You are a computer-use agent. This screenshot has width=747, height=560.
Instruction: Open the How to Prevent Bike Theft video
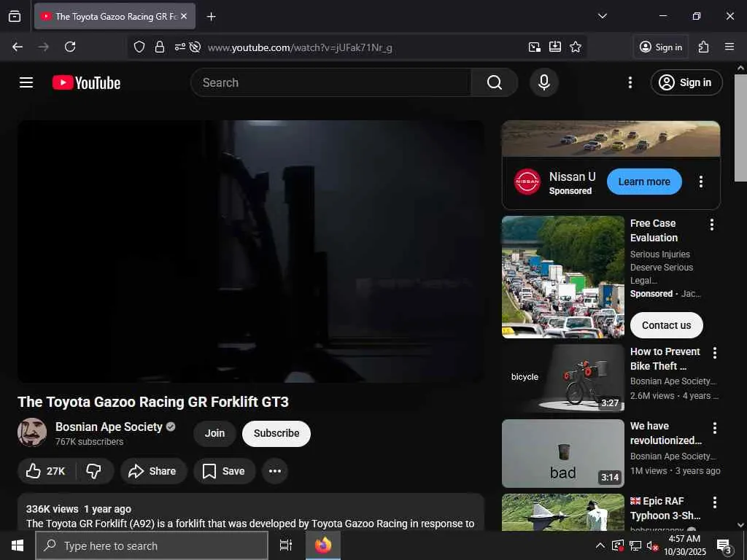tap(665, 359)
